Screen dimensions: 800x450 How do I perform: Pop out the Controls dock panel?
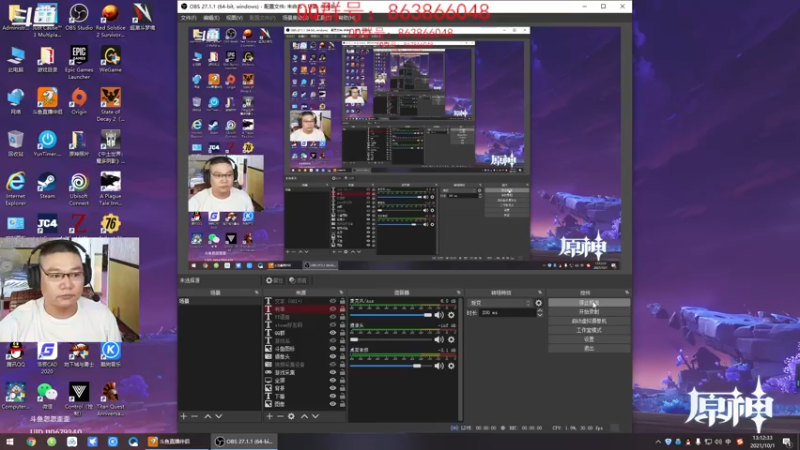627,293
